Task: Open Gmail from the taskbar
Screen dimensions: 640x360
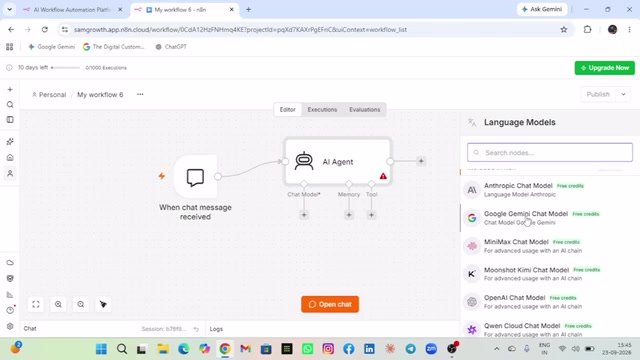Action: coord(245,349)
